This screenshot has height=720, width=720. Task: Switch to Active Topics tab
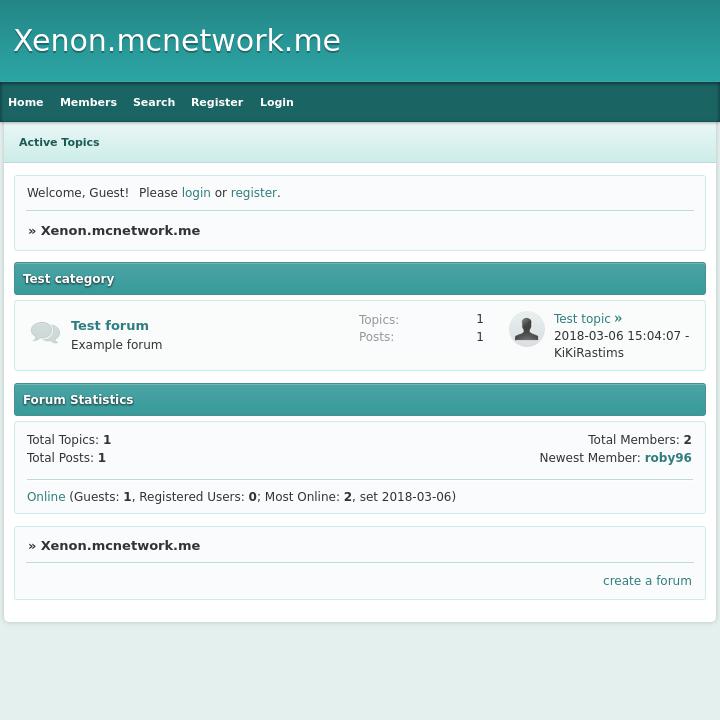pos(59,142)
